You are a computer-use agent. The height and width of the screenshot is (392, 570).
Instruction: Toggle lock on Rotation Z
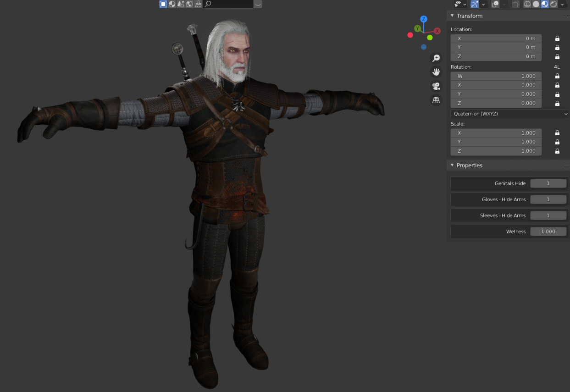click(557, 104)
